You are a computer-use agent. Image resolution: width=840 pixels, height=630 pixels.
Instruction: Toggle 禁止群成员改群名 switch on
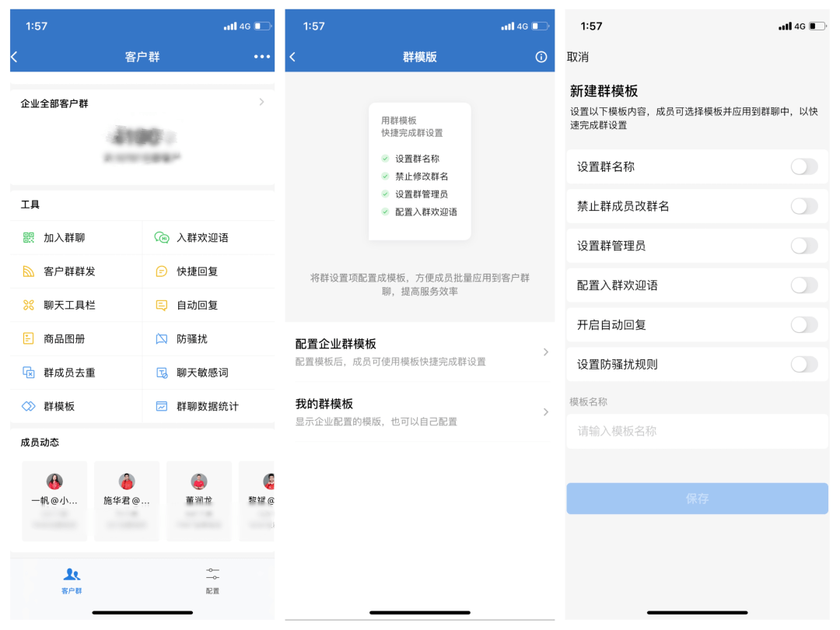pyautogui.click(x=803, y=206)
